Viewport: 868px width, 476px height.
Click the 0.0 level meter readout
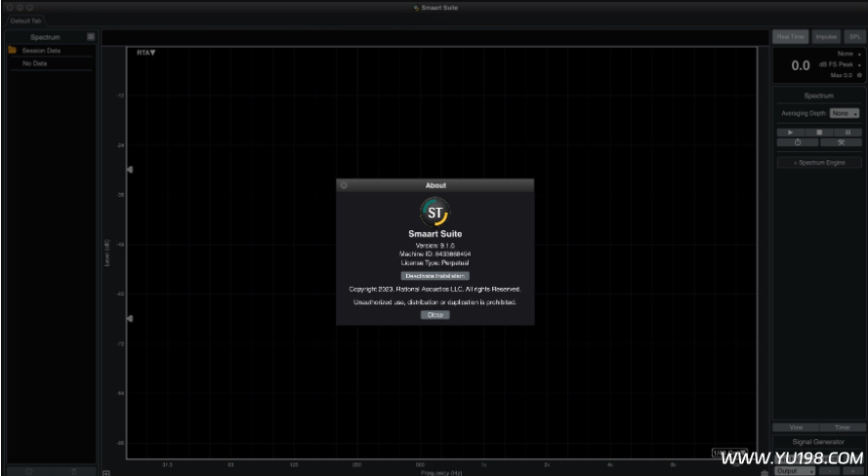pyautogui.click(x=801, y=65)
